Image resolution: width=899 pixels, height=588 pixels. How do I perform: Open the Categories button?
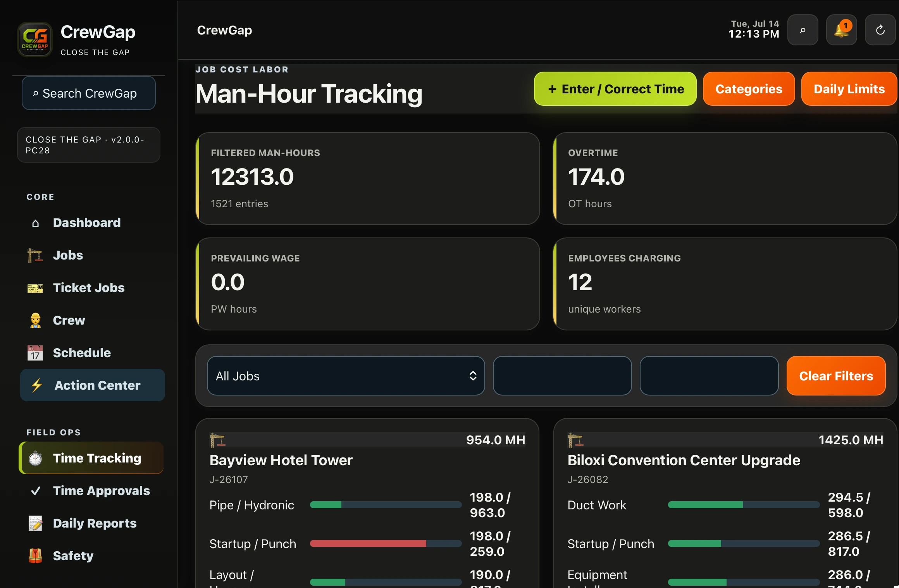[x=749, y=89]
